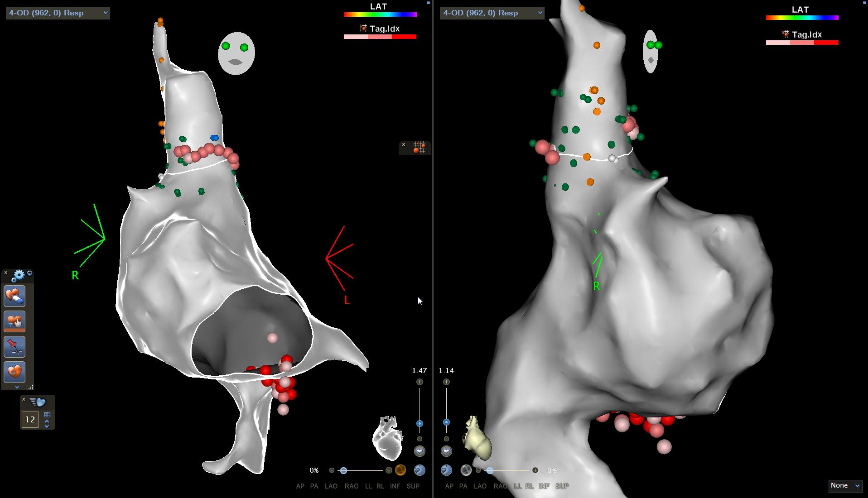868x498 pixels.
Task: Switch right view to PA projection
Action: point(463,486)
